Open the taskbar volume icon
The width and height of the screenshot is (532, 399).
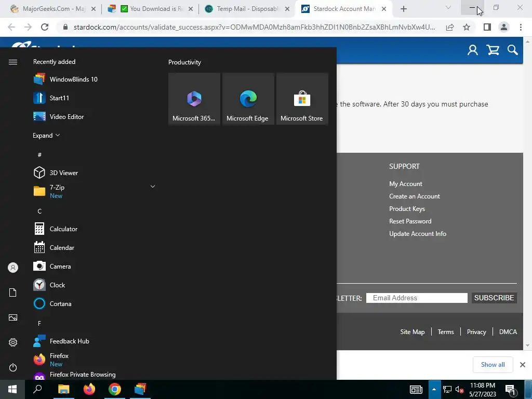(459, 390)
